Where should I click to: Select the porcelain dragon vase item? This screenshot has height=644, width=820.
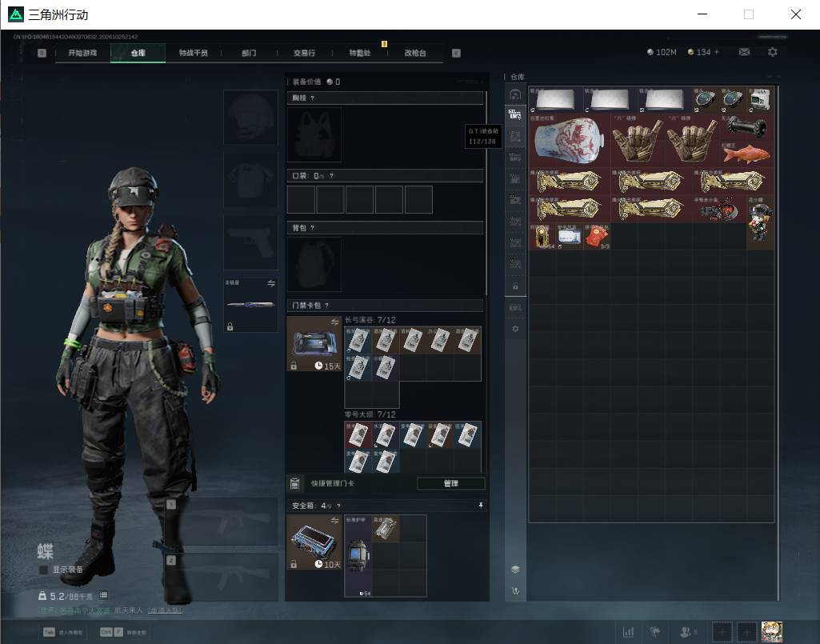[570, 140]
